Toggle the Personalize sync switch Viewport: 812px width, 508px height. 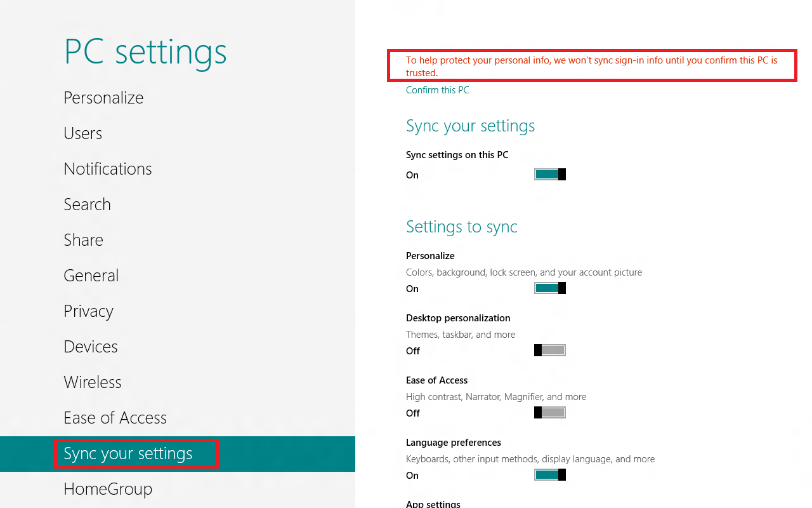549,288
